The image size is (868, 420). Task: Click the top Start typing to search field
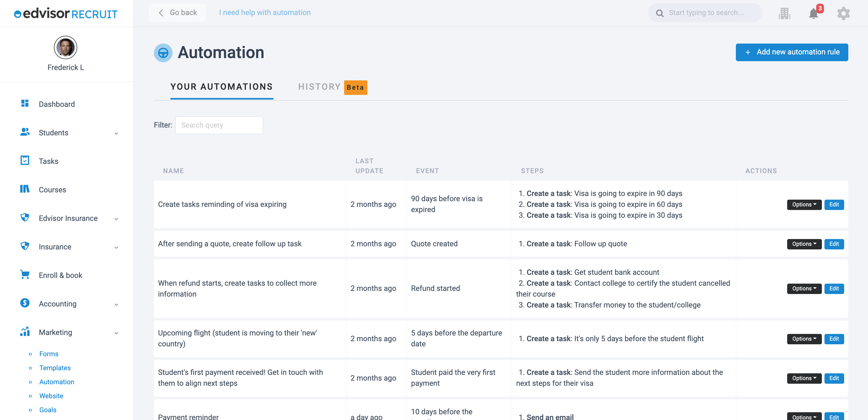click(705, 13)
